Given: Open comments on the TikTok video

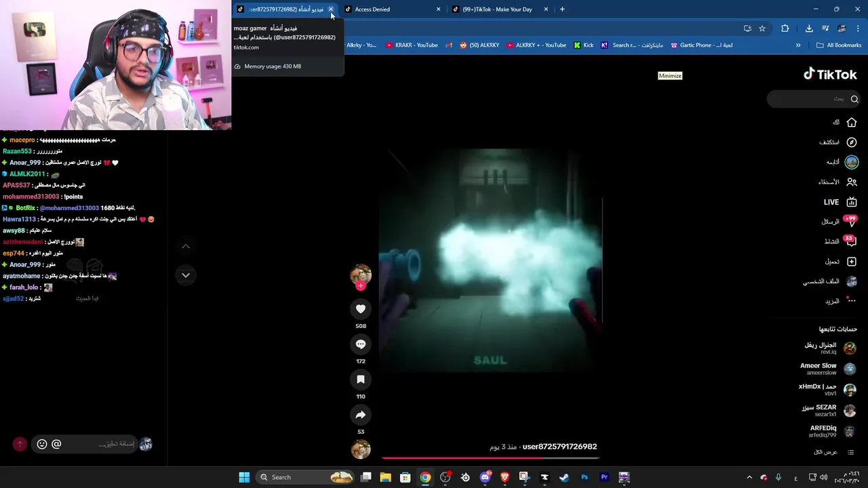Looking at the screenshot, I should coord(361,344).
